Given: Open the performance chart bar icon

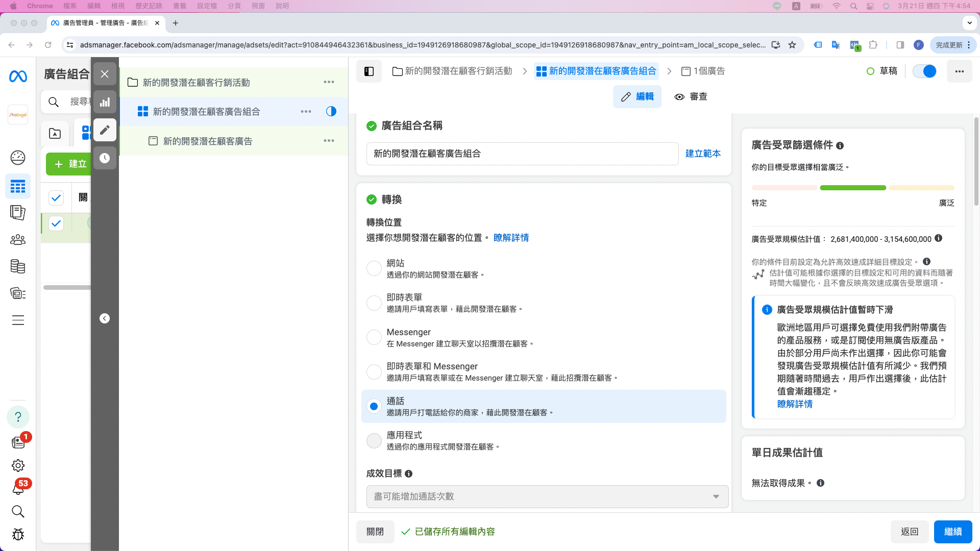Looking at the screenshot, I should point(105,102).
